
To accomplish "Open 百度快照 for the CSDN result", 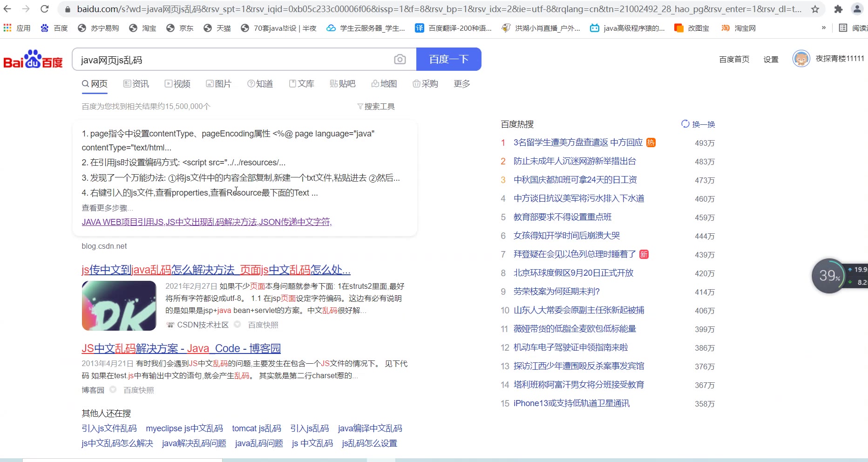I will [263, 325].
